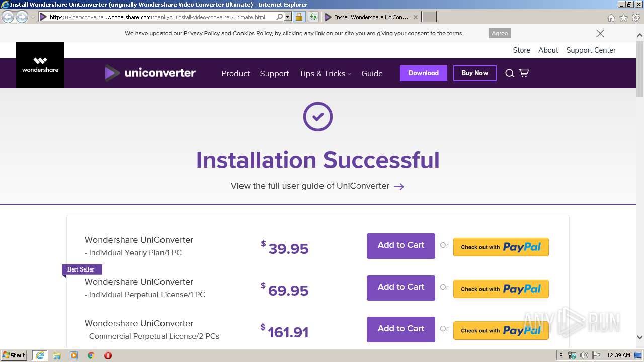Open the IE Home icon
The width and height of the screenshot is (644, 362).
611,18
